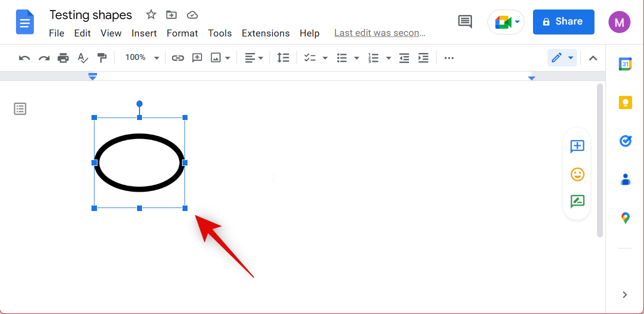Open Google Calendar from side panel
The height and width of the screenshot is (314, 644).
625,64
